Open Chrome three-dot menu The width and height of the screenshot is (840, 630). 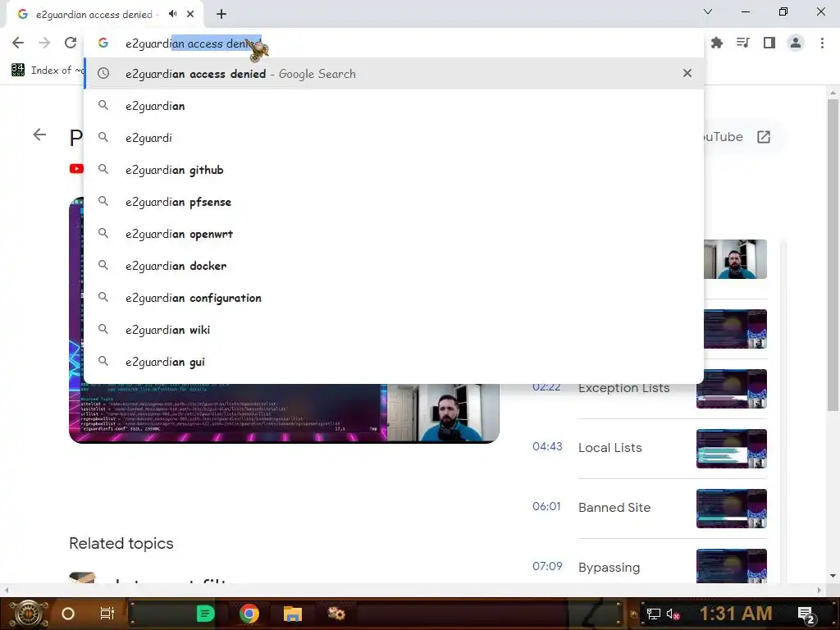[822, 43]
